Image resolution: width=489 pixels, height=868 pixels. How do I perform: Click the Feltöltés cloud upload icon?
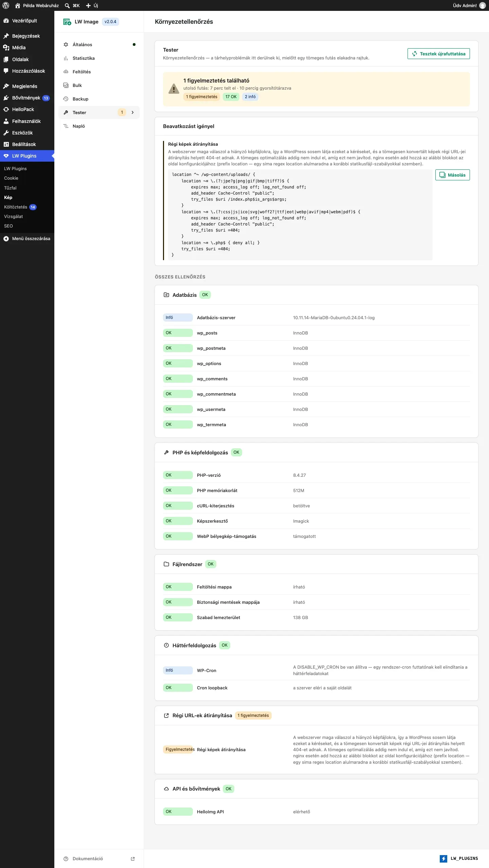66,72
